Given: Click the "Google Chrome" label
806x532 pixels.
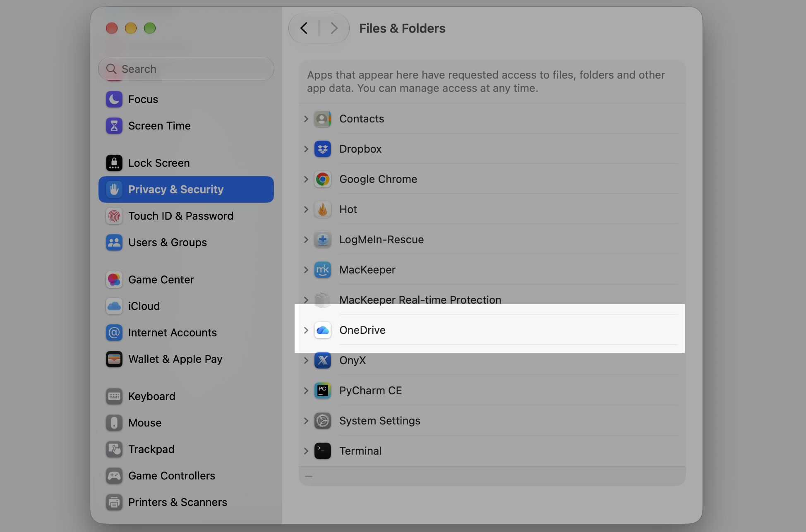Looking at the screenshot, I should click(x=378, y=179).
